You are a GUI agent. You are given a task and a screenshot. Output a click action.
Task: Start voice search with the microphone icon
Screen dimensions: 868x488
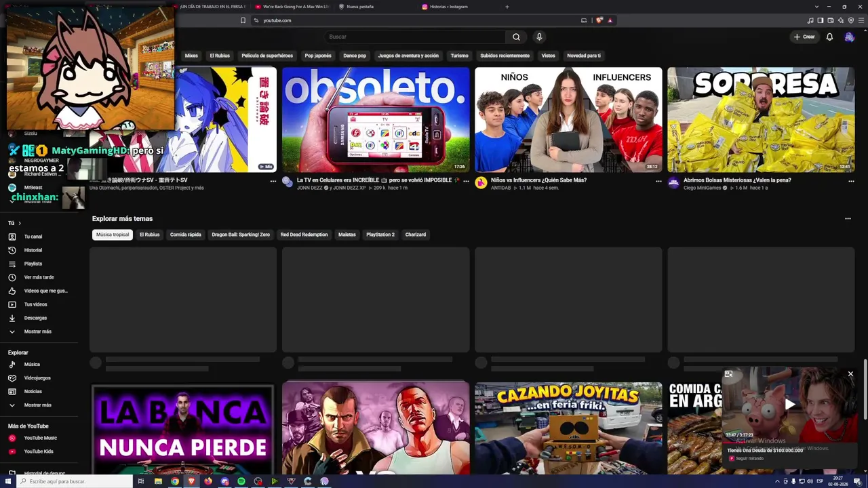[x=539, y=37]
